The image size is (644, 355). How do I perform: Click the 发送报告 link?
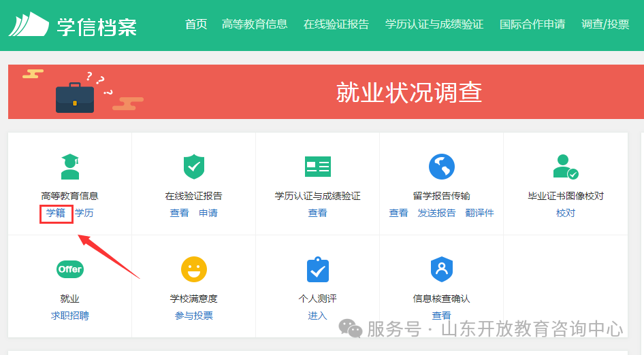[x=436, y=213]
